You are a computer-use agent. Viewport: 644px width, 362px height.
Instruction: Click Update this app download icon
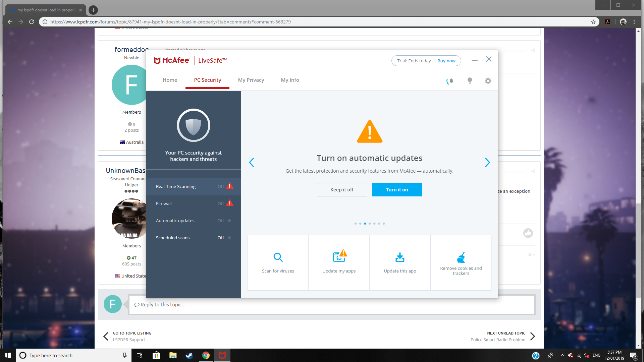[x=400, y=257]
